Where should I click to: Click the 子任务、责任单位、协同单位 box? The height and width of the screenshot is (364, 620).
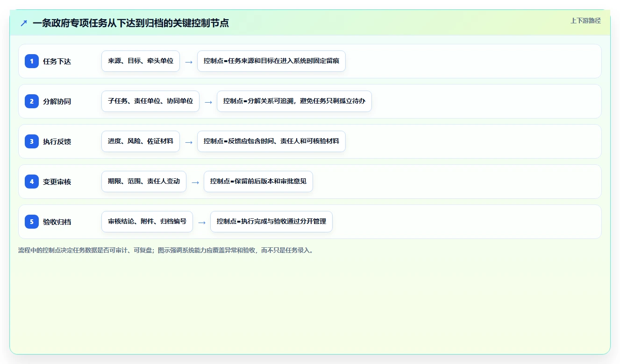pyautogui.click(x=150, y=101)
